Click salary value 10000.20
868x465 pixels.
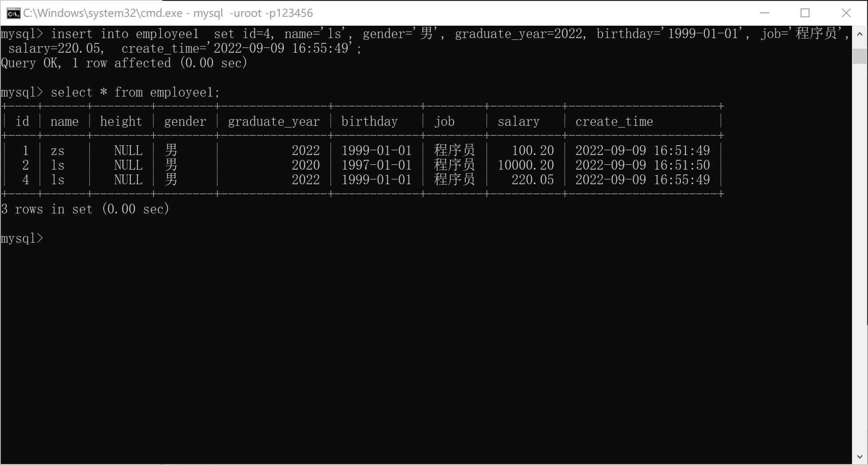click(x=526, y=165)
